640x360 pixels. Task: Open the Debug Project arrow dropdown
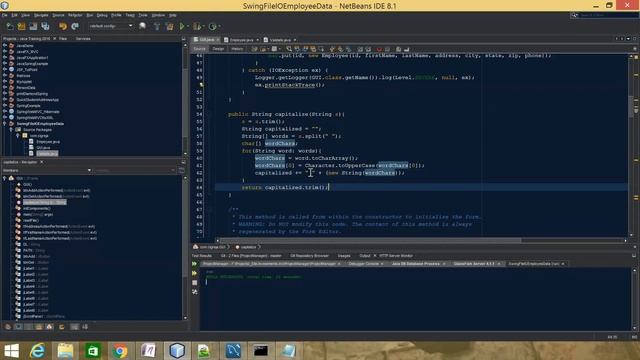tap(203, 27)
